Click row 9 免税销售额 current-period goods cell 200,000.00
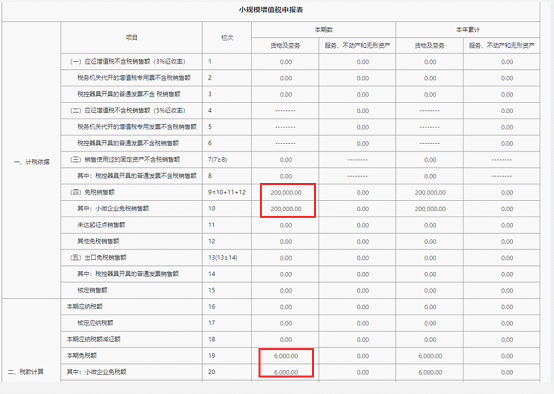 click(285, 193)
